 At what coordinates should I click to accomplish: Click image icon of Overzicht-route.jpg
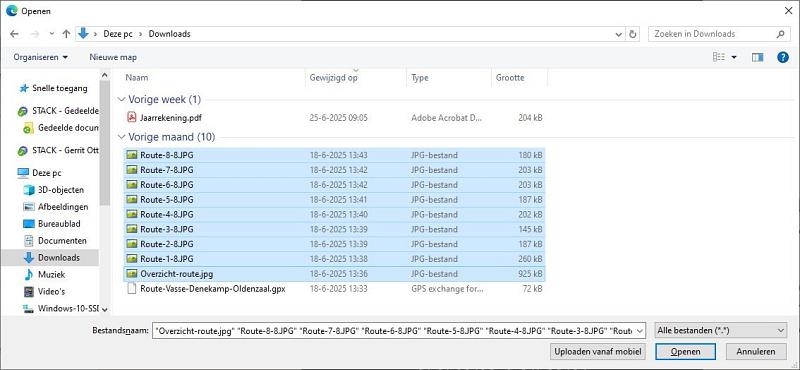click(x=132, y=274)
